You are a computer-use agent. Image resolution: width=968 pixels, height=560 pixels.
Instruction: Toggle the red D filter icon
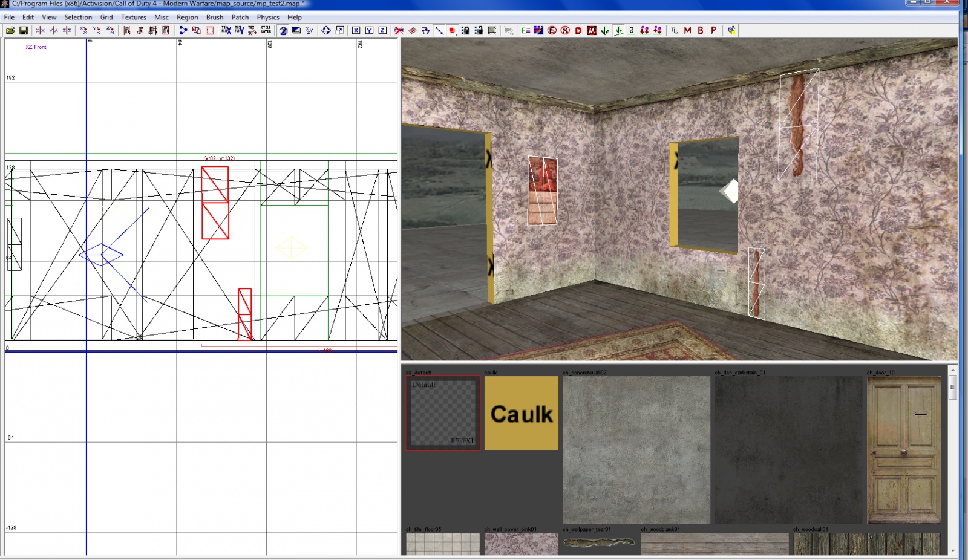578,30
